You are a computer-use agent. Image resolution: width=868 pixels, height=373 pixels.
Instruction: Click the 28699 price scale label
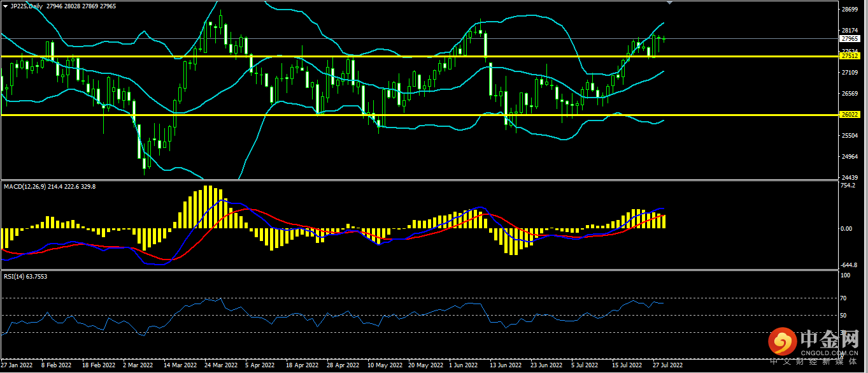pos(849,10)
